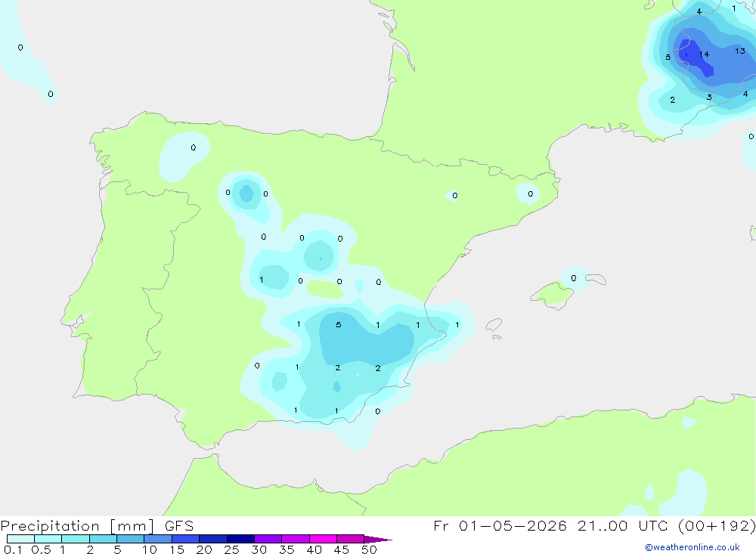Click legend scale label "15"
Screen dimensions: 756x554
(177, 549)
